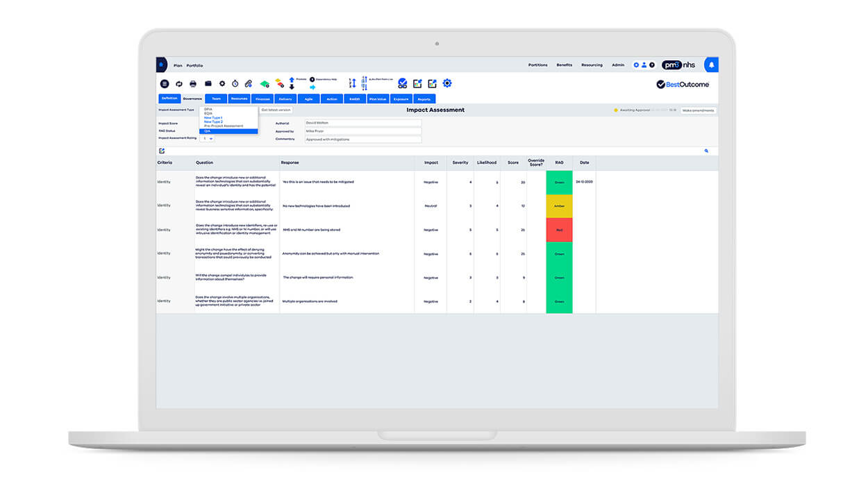Open the stopwatch timer icon
Screen dimensions: 868x486
[235, 83]
